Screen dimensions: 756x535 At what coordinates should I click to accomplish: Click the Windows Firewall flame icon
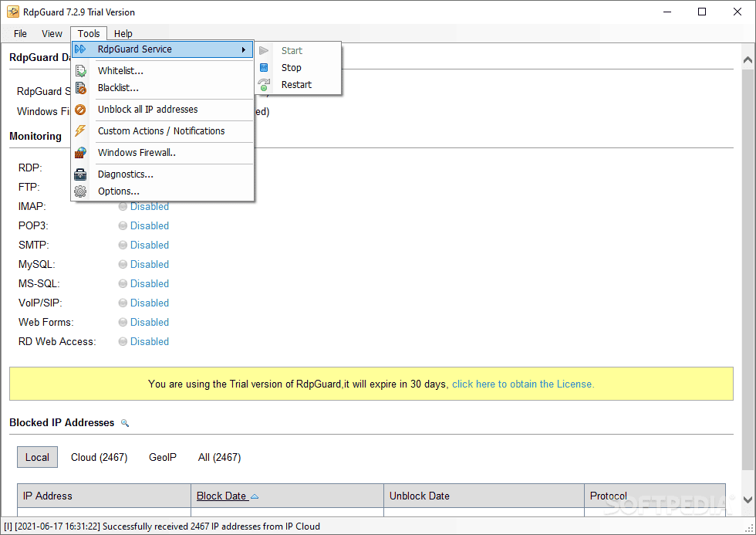[x=82, y=152]
